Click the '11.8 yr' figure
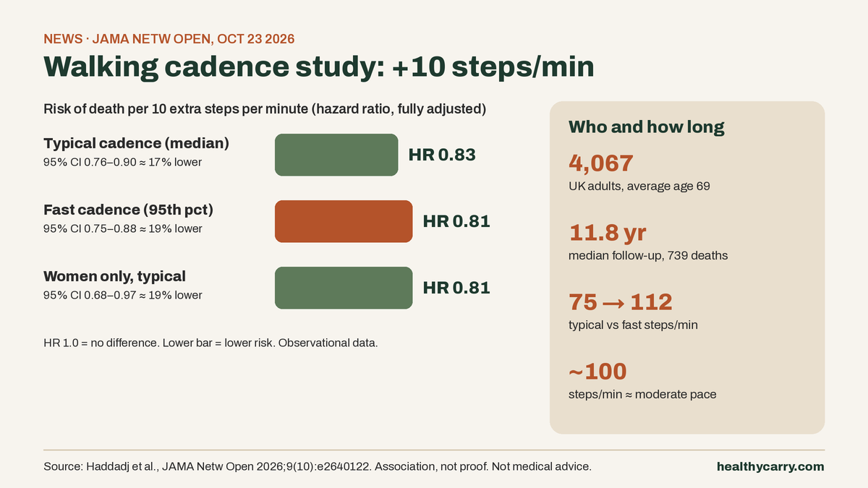The image size is (868, 488). pyautogui.click(x=608, y=233)
